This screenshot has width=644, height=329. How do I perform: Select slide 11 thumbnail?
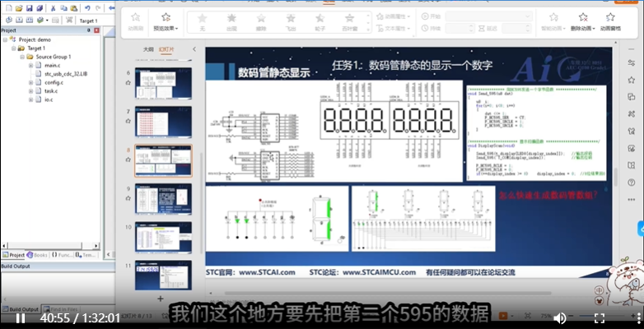163,276
